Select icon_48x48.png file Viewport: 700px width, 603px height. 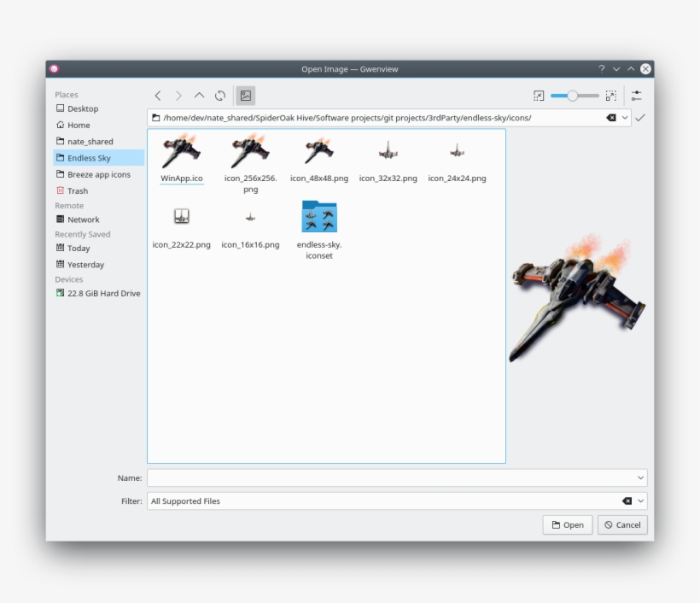pos(319,158)
